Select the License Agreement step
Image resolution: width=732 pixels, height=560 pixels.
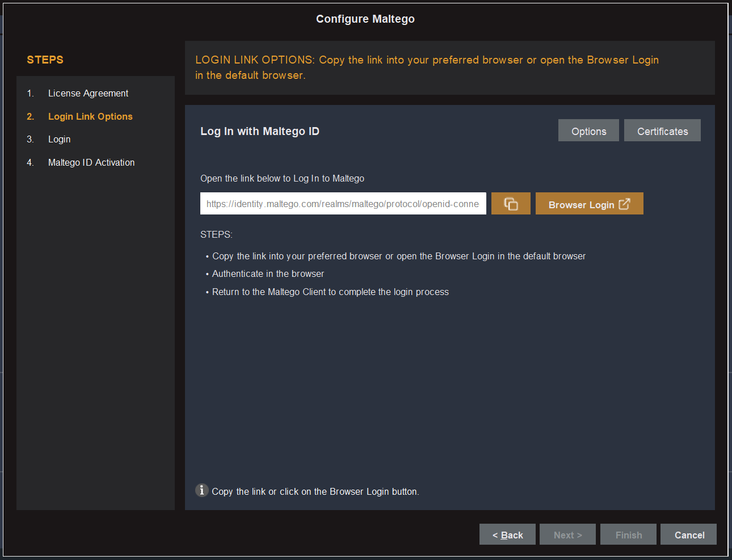(88, 93)
